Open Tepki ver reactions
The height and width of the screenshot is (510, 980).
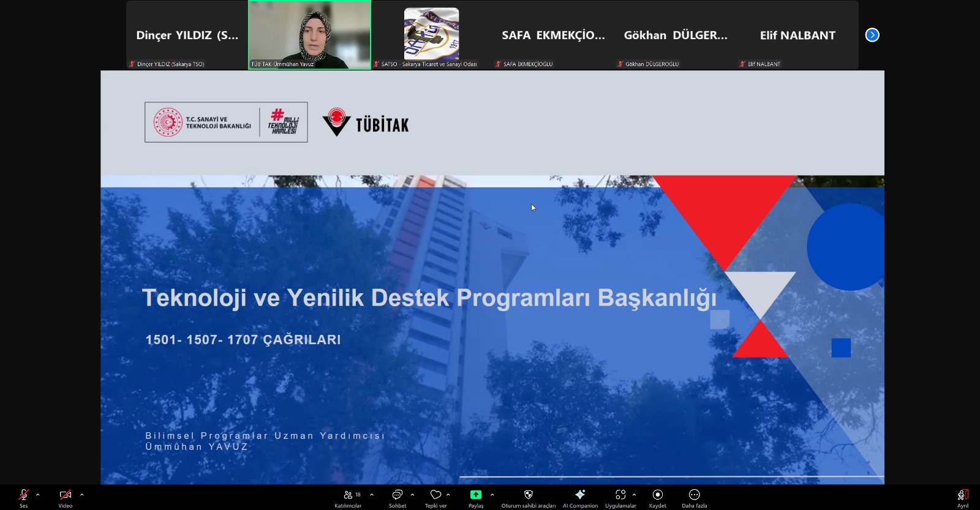(x=435, y=495)
